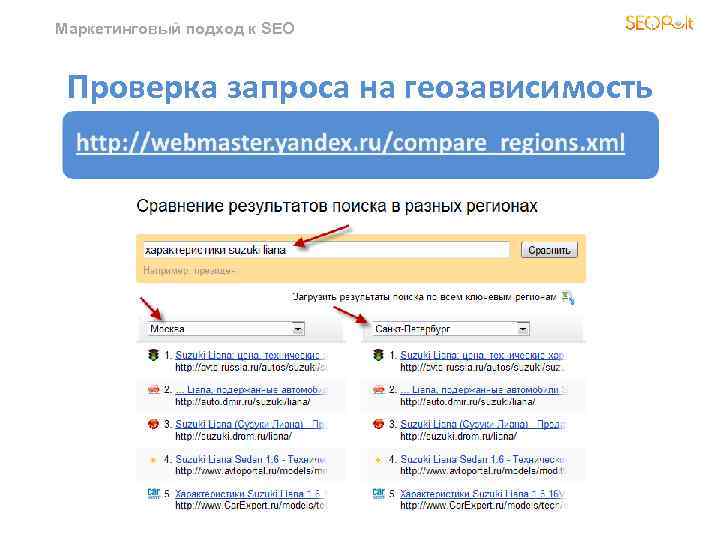Open result 3 Suzuki Liana (Сузуки Лиана) in Moscow column
The height and width of the screenshot is (540, 720).
click(251, 424)
